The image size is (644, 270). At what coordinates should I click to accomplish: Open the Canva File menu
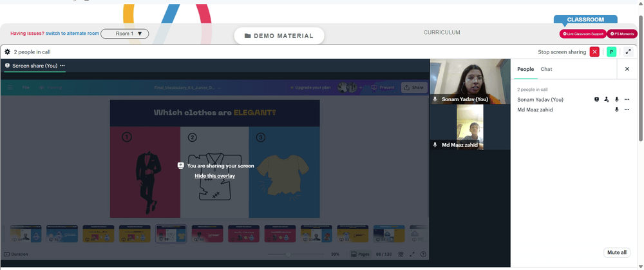(x=26, y=88)
